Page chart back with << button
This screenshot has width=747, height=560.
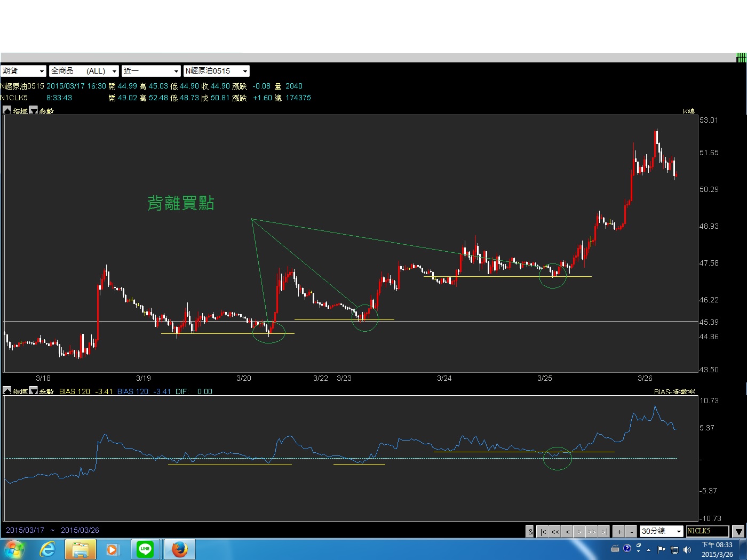point(555,531)
